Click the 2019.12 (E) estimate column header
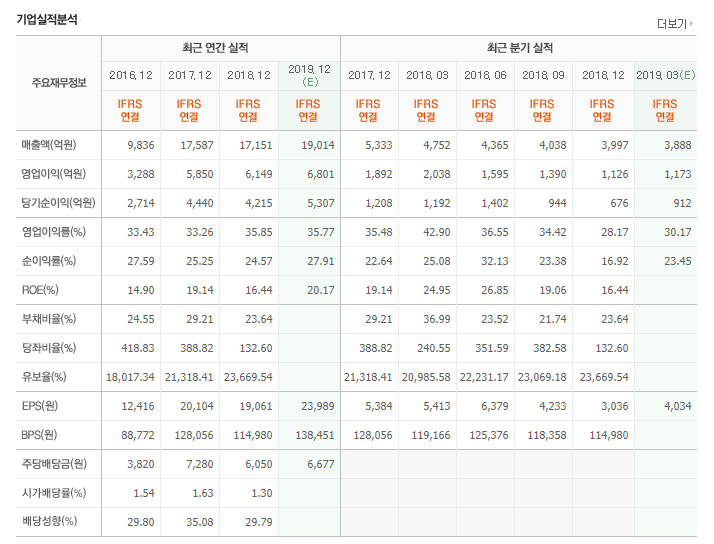The width and height of the screenshot is (714, 544). tap(309, 76)
